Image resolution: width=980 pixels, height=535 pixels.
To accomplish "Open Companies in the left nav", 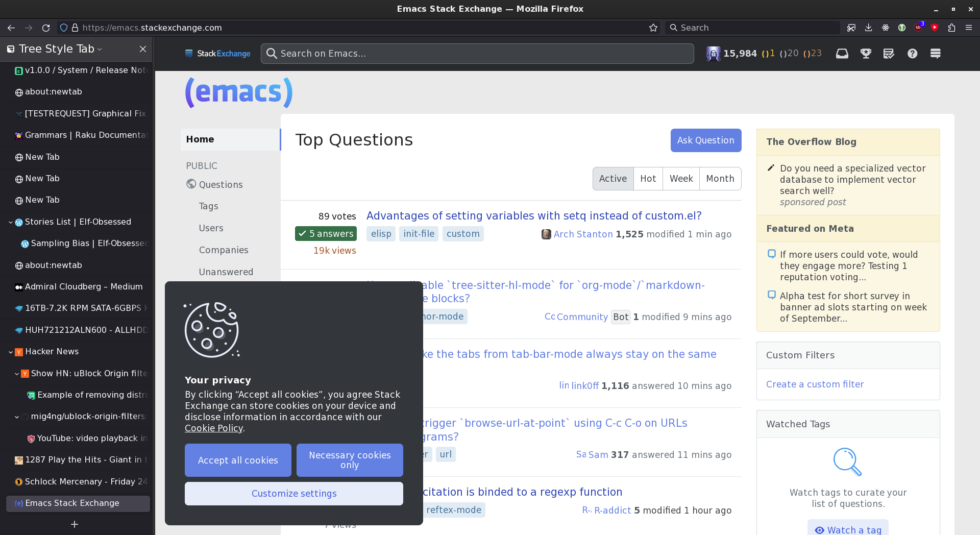I will 224,250.
